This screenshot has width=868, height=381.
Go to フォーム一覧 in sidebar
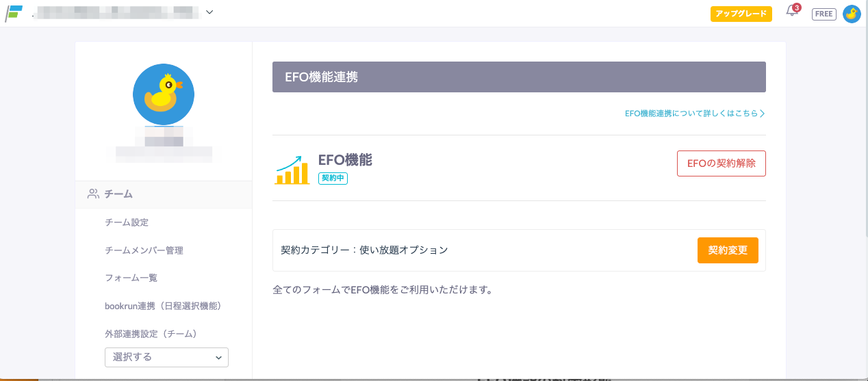[x=131, y=278]
